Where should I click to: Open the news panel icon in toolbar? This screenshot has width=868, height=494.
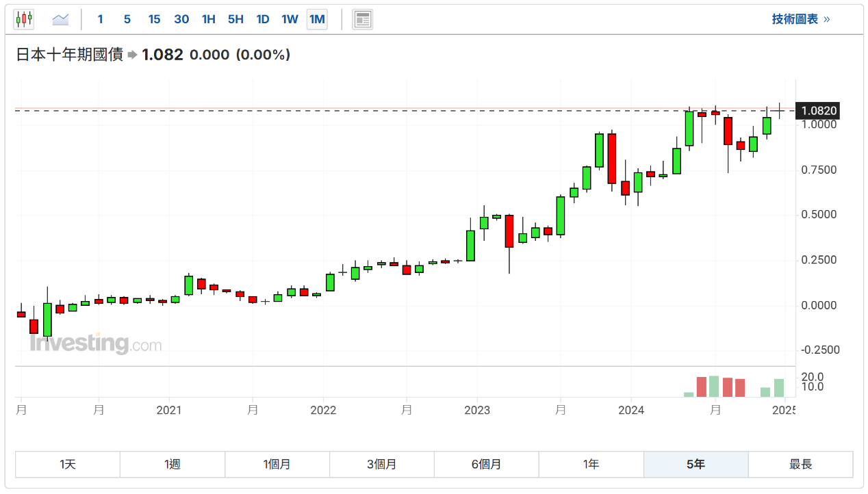362,19
